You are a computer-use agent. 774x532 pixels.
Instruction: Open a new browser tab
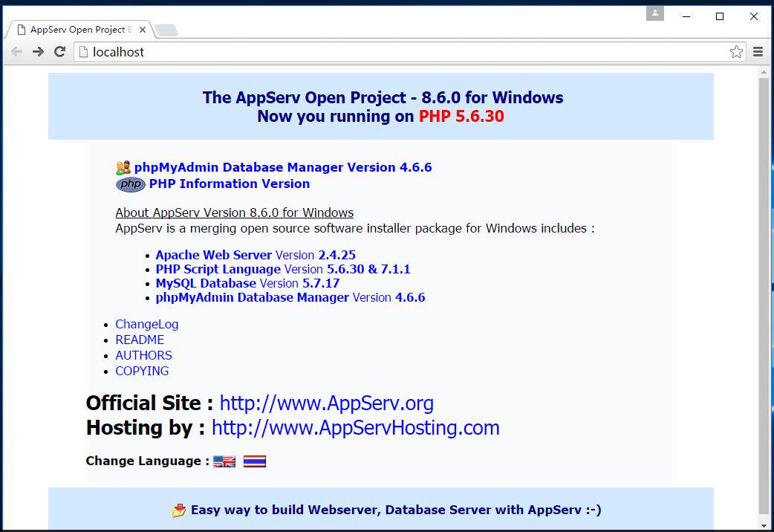click(x=167, y=30)
